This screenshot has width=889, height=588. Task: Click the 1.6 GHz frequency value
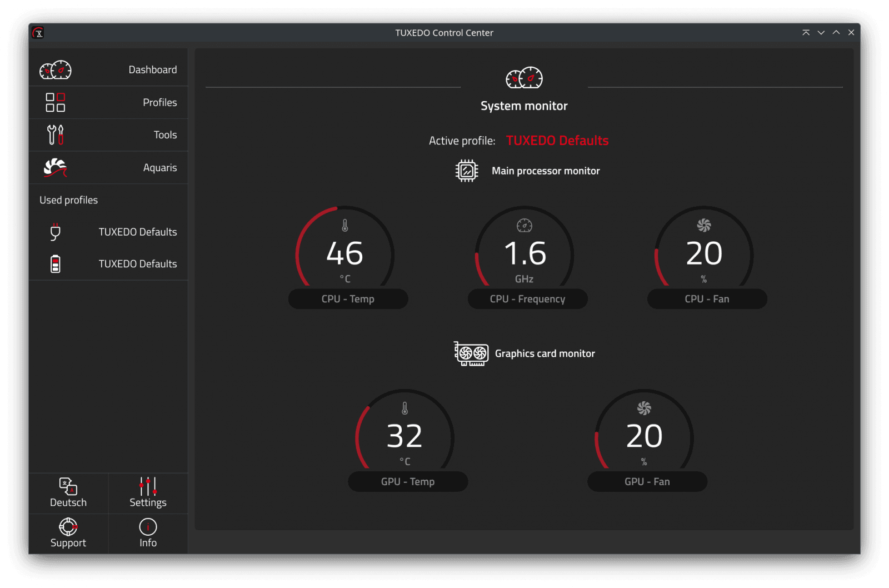[525, 253]
